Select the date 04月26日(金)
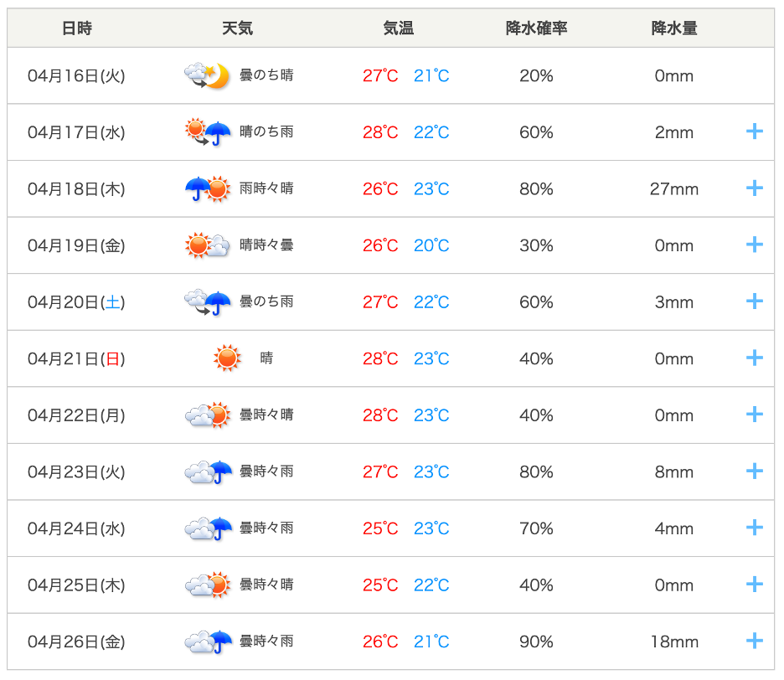The image size is (784, 680). point(76,641)
